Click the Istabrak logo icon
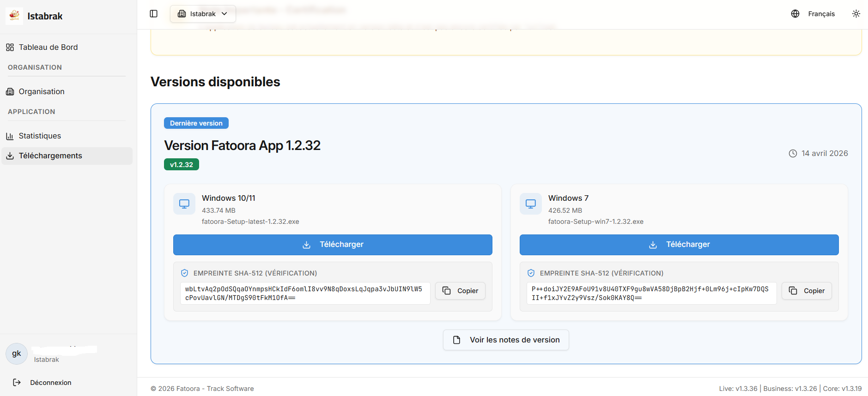 pos(14,16)
